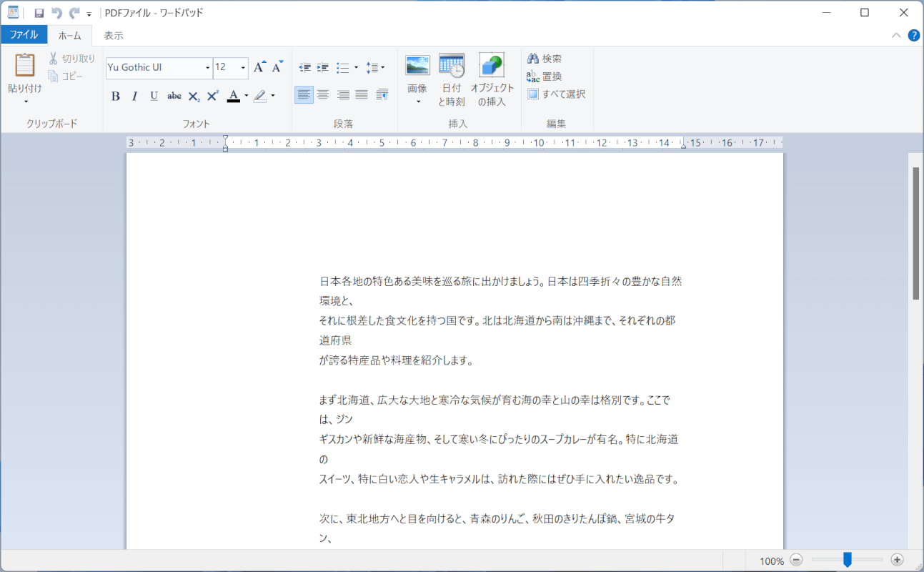Screen dimensions: 924x572
Task: Select align text right
Action: coord(343,94)
